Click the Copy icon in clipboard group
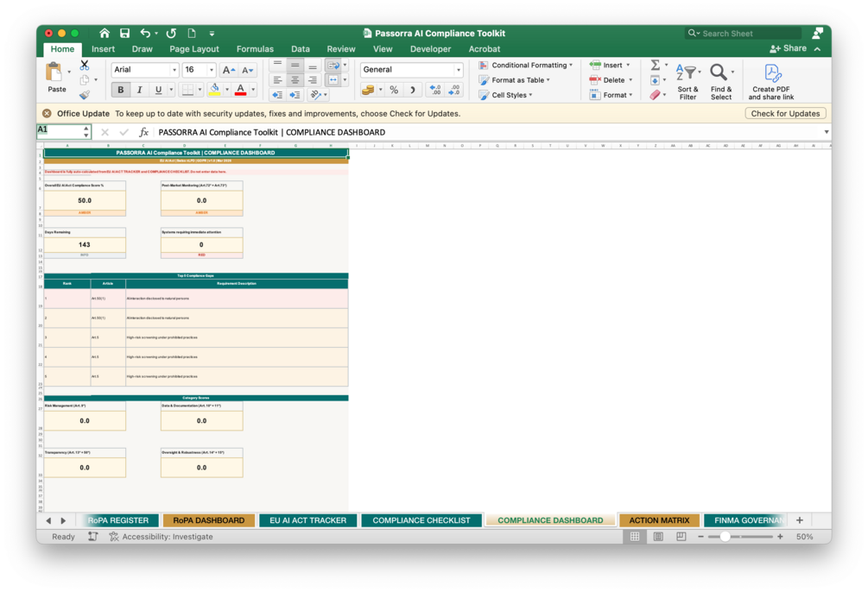The height and width of the screenshot is (592, 868). click(85, 80)
